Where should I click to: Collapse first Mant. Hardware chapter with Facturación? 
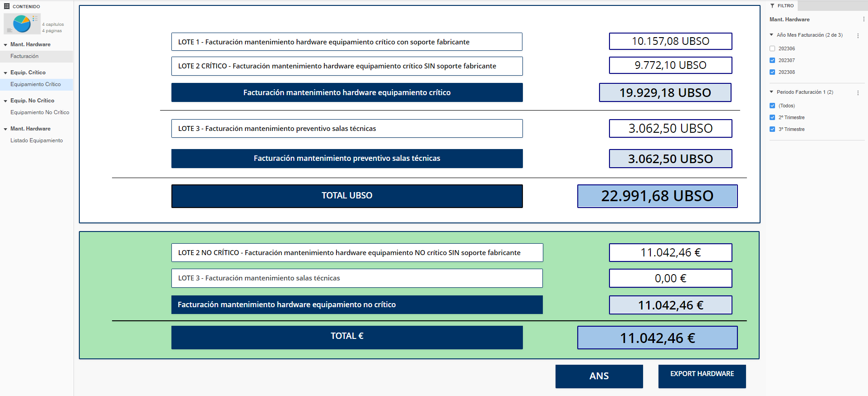[5, 45]
